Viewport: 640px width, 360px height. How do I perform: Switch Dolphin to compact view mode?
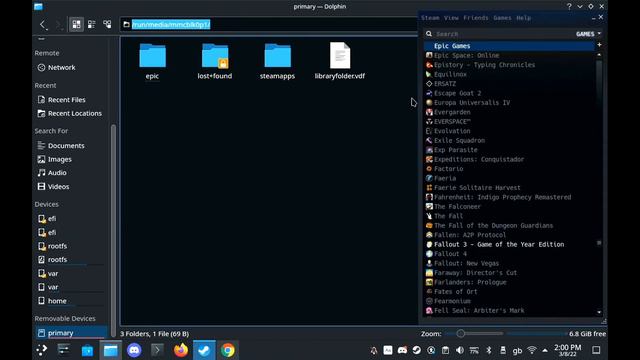(x=92, y=24)
